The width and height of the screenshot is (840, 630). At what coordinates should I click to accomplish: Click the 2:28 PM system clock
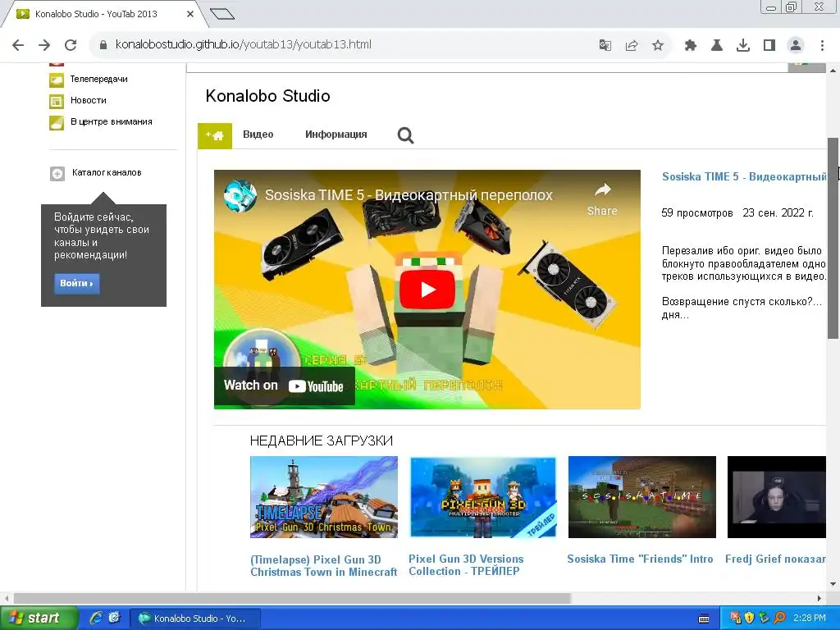coord(810,619)
